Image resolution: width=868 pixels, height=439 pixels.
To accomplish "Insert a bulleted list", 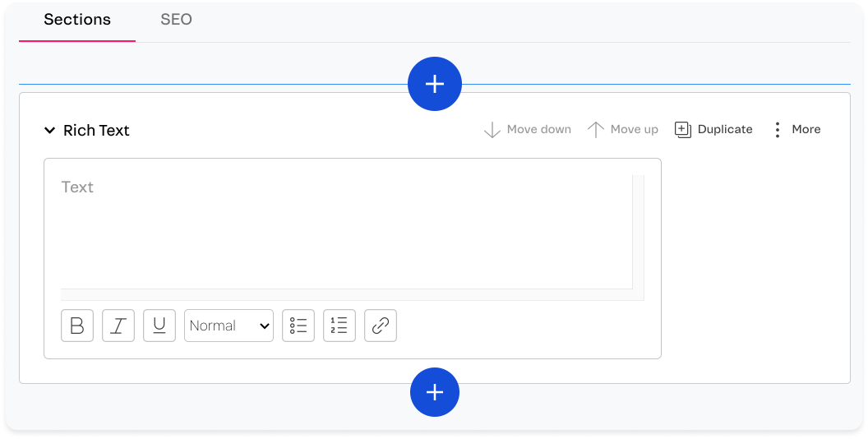I will tap(298, 326).
